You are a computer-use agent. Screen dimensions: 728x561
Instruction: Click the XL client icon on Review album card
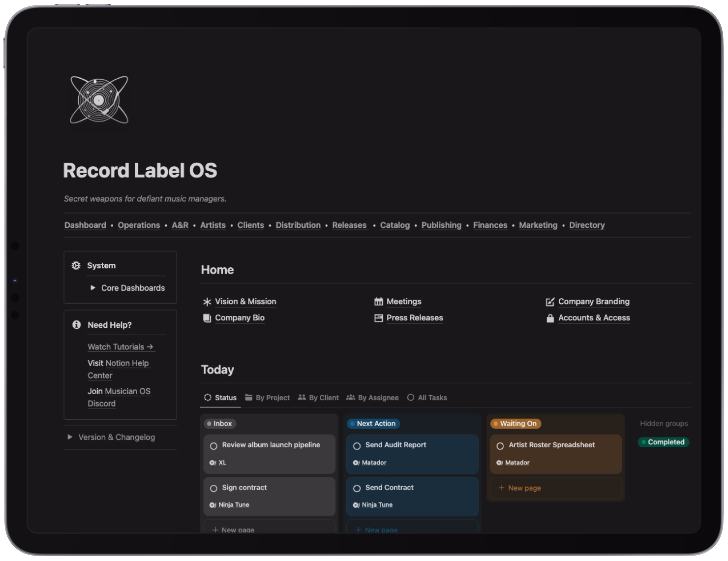coord(212,463)
